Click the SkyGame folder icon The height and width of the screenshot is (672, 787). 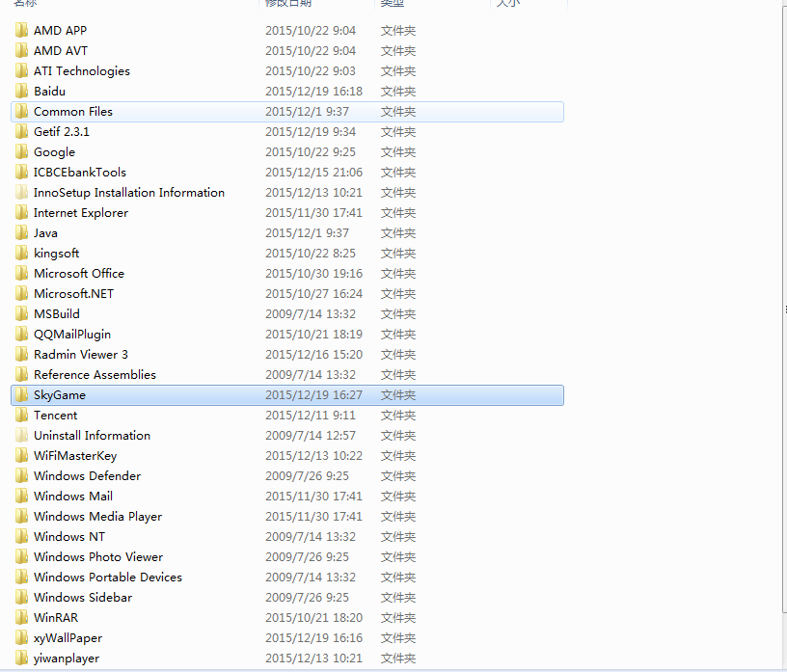click(21, 395)
